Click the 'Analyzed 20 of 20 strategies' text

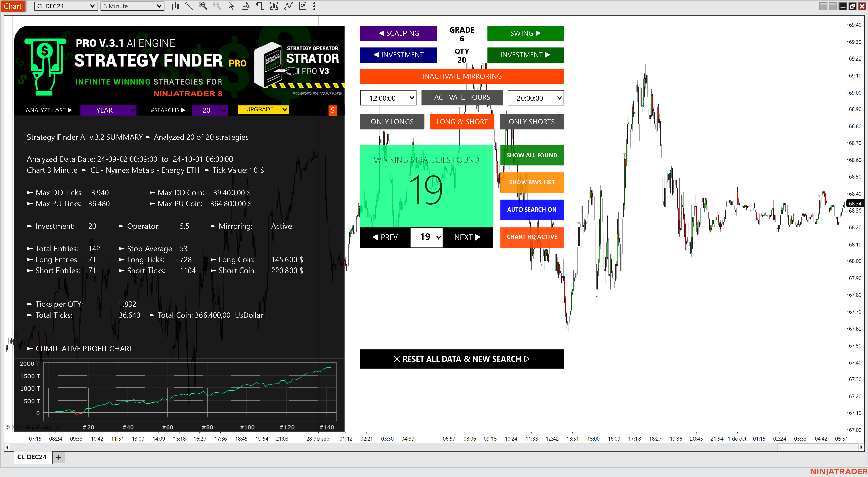201,137
